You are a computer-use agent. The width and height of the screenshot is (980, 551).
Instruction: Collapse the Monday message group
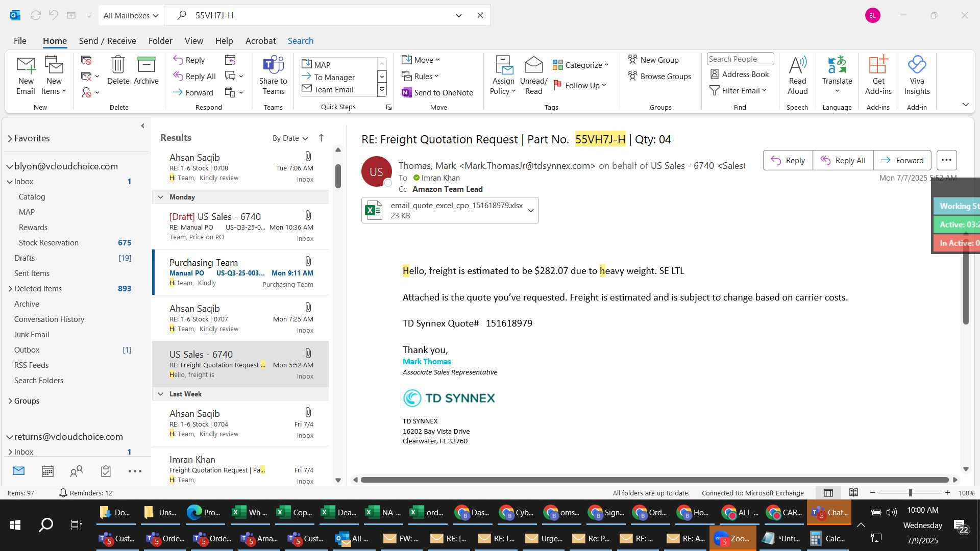160,197
